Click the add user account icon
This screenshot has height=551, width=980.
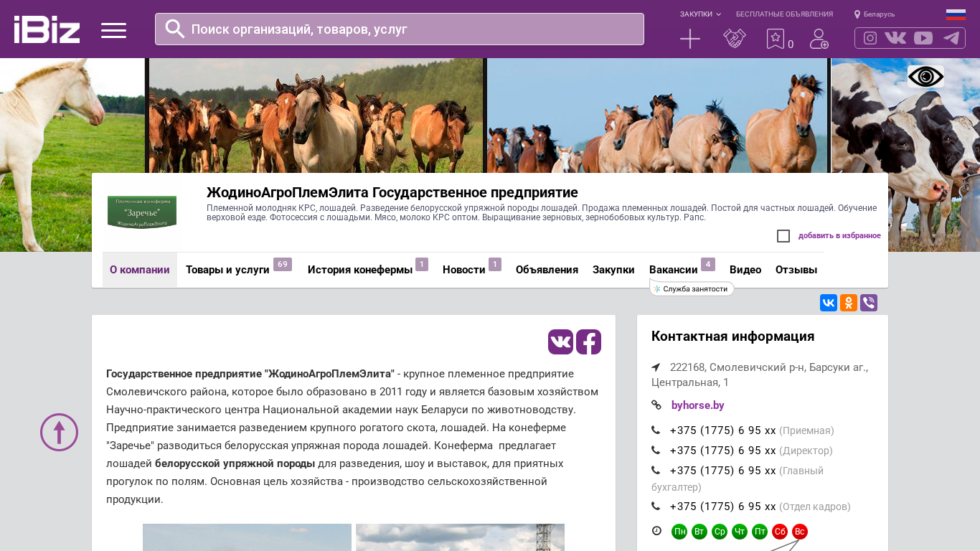pos(819,39)
